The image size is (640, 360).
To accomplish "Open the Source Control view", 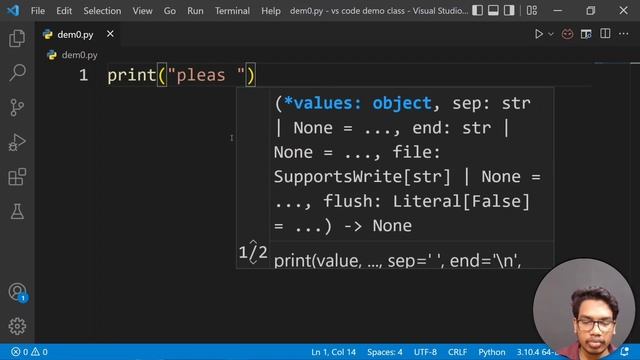I will [17, 107].
